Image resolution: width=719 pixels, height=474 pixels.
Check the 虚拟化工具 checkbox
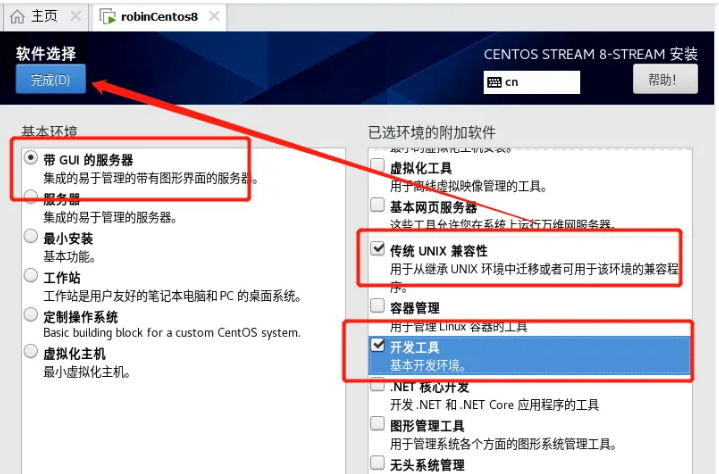tap(377, 165)
